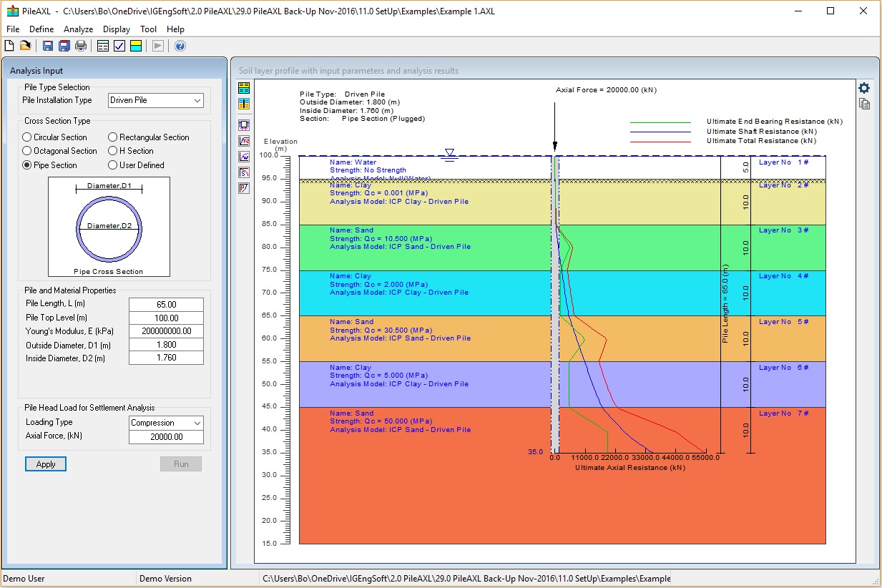Print using the printer toolbar icon
Image resolution: width=882 pixels, height=588 pixels.
pyautogui.click(x=81, y=46)
